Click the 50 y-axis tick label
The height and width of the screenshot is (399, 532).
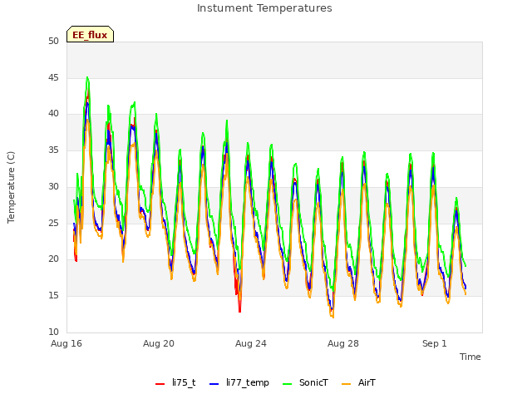pyautogui.click(x=53, y=41)
